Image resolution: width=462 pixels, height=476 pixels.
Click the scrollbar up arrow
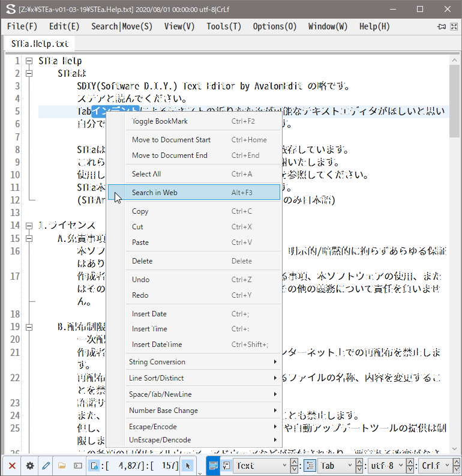click(454, 60)
